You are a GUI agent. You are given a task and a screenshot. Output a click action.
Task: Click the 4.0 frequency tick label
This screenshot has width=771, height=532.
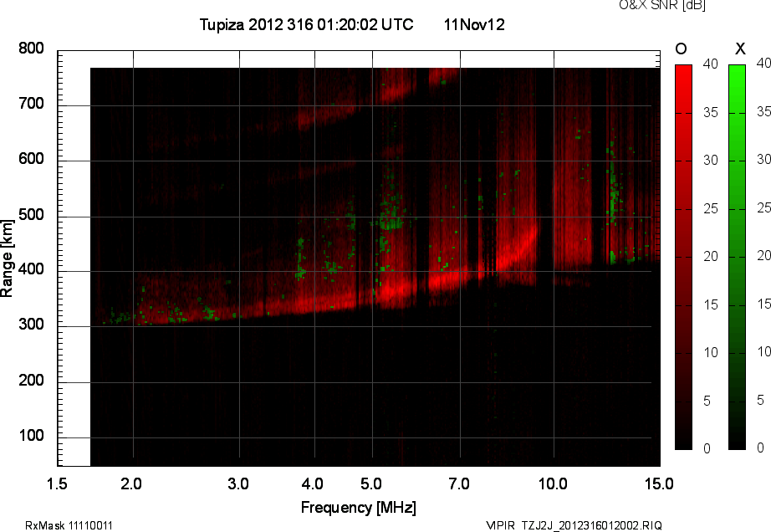313,484
